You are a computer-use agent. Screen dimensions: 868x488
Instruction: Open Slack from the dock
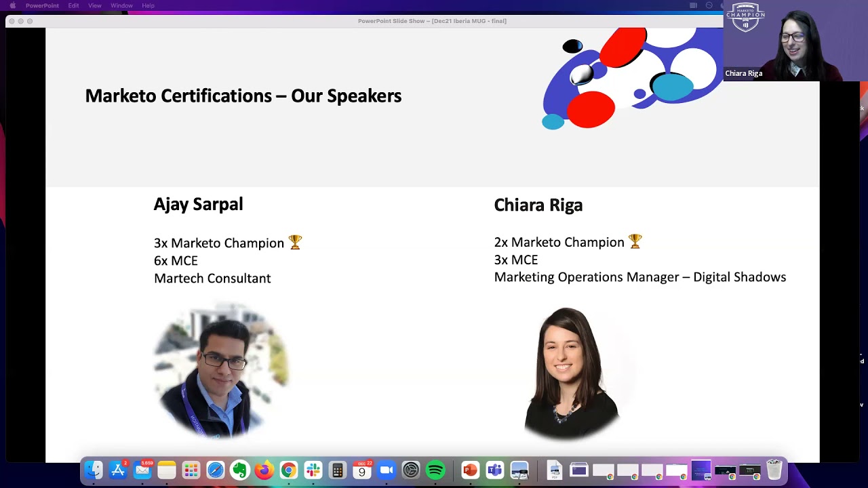coord(313,470)
